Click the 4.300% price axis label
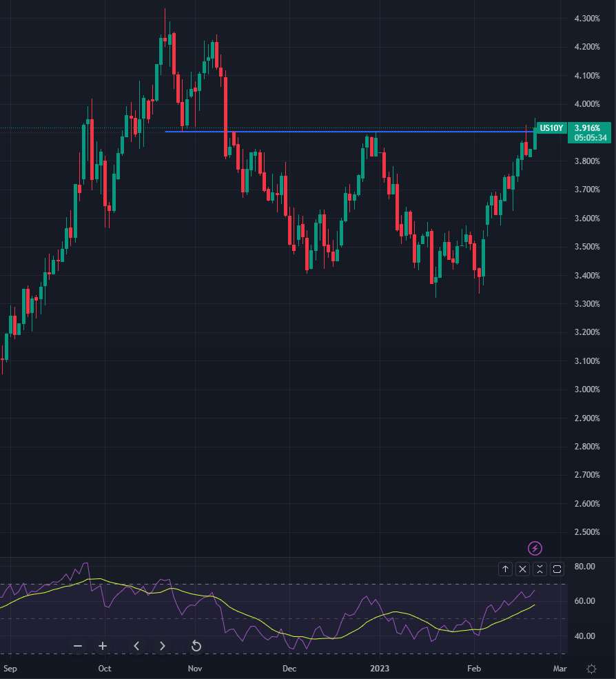 point(587,19)
